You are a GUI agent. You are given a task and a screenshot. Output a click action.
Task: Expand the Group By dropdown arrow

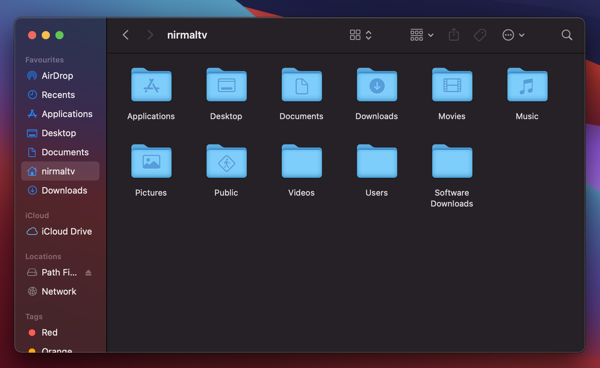coord(430,35)
